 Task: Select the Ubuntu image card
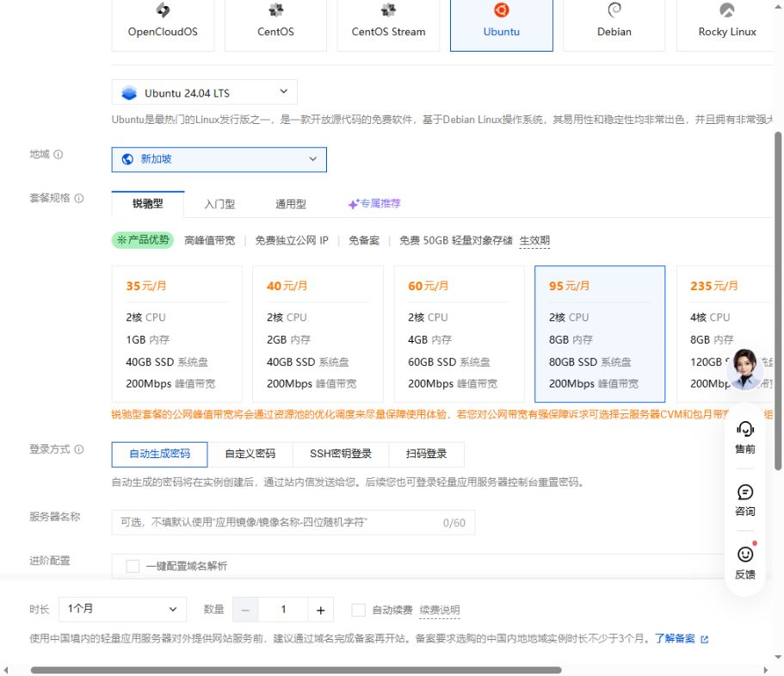tap(502, 25)
